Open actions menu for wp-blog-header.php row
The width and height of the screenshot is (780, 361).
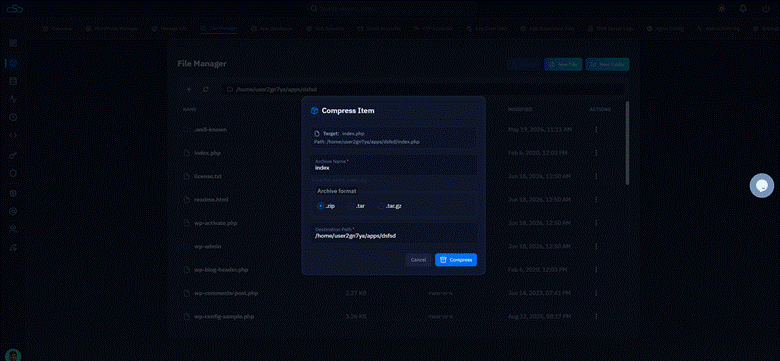pyautogui.click(x=596, y=270)
